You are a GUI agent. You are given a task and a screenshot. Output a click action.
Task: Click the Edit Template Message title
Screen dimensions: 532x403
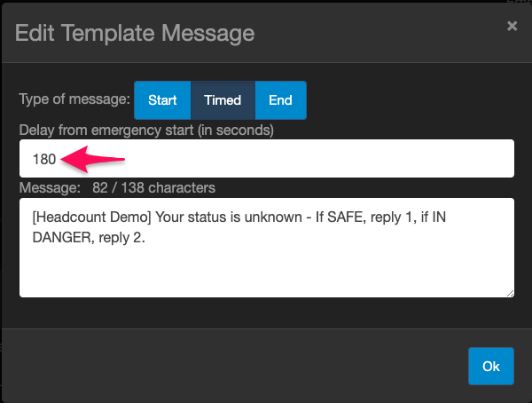(136, 34)
